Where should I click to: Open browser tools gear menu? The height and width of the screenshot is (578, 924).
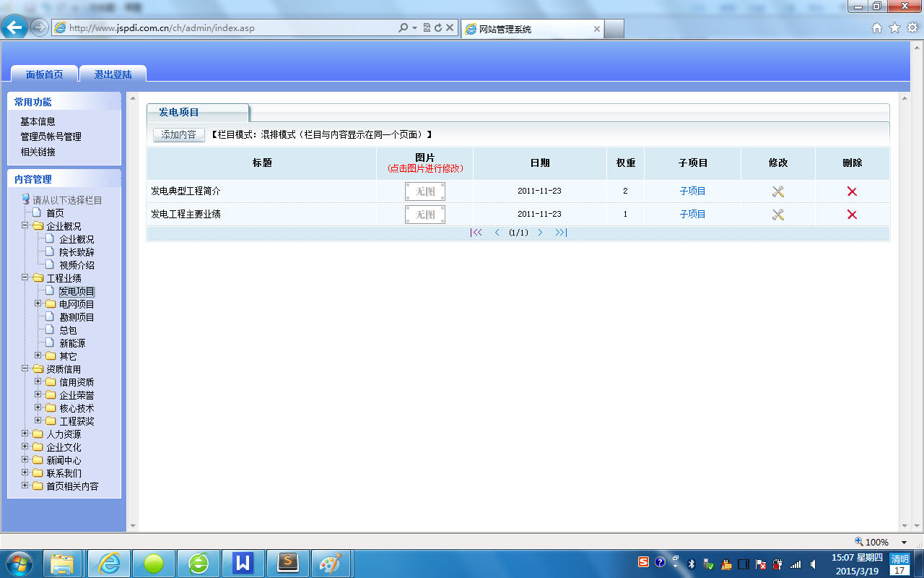click(x=912, y=28)
